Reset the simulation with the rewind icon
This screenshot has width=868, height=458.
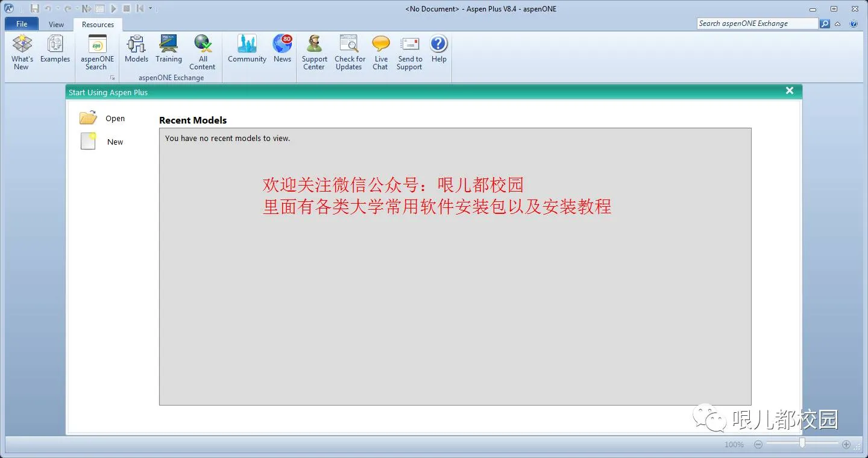[140, 8]
